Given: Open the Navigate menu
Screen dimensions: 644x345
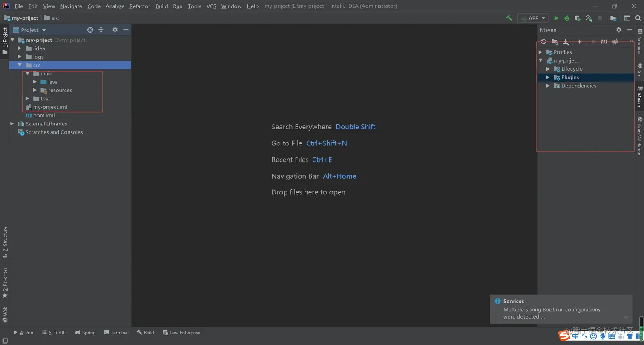Looking at the screenshot, I should [x=71, y=6].
